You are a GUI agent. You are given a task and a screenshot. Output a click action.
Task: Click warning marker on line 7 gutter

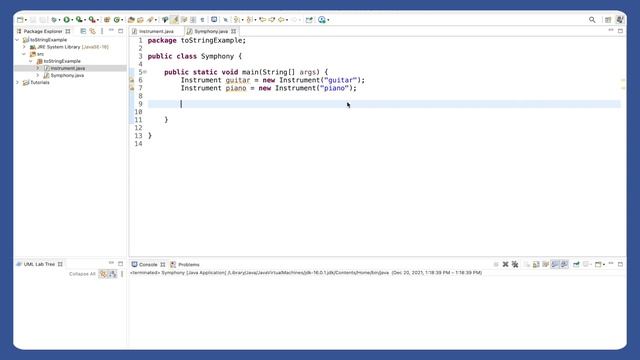pos(131,88)
